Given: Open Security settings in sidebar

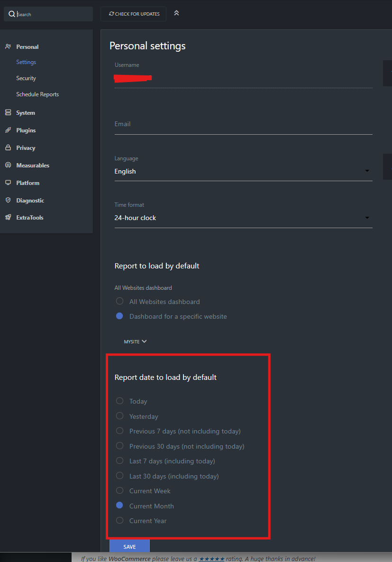Looking at the screenshot, I should (26, 78).
